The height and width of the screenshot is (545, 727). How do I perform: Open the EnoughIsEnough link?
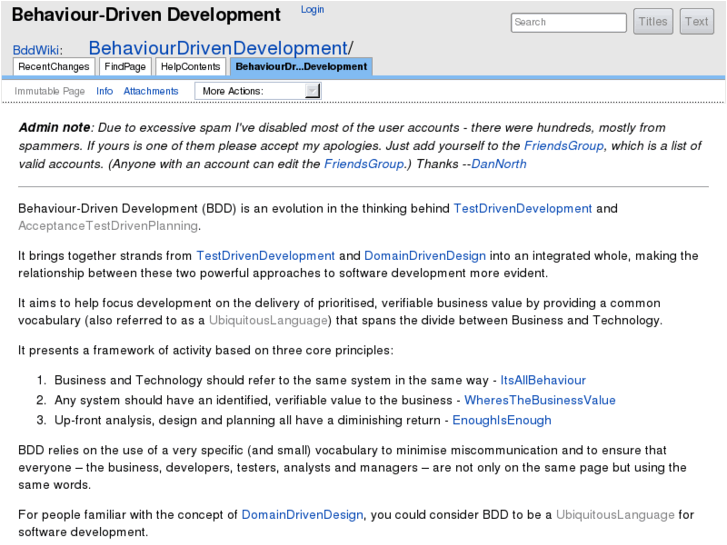pyautogui.click(x=501, y=420)
